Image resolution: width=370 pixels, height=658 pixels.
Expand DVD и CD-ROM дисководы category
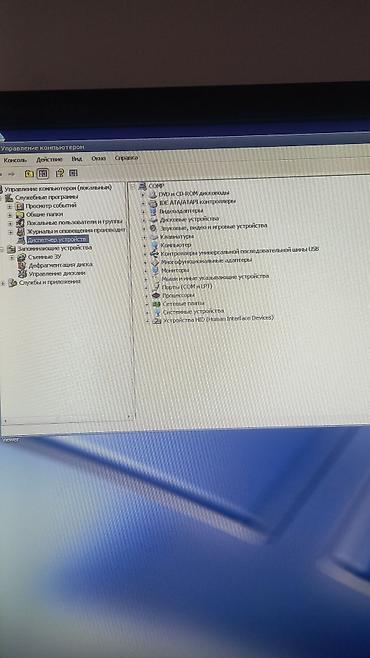(143, 195)
